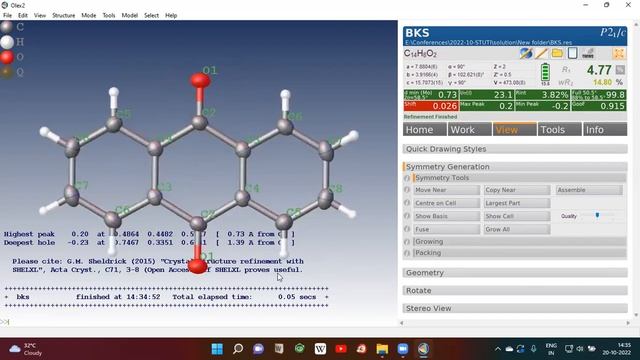Click the Grow All button
The image size is (640, 360).
517,229
